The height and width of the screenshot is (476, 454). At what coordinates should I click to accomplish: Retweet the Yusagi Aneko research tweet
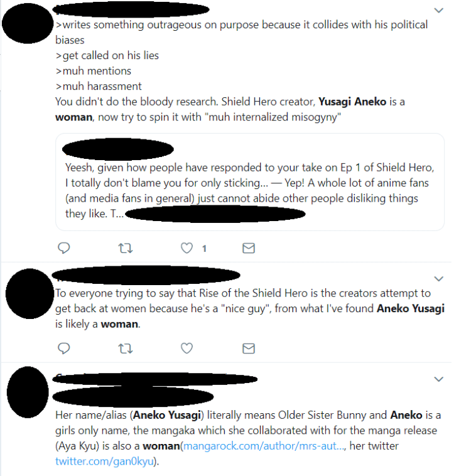[125, 248]
